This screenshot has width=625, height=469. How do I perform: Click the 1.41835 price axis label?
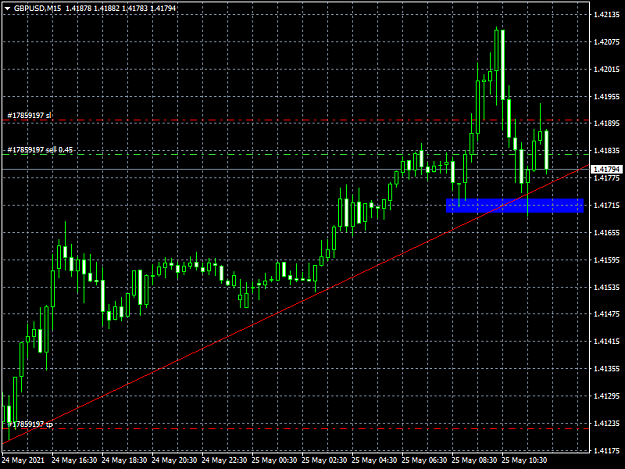[x=606, y=151]
